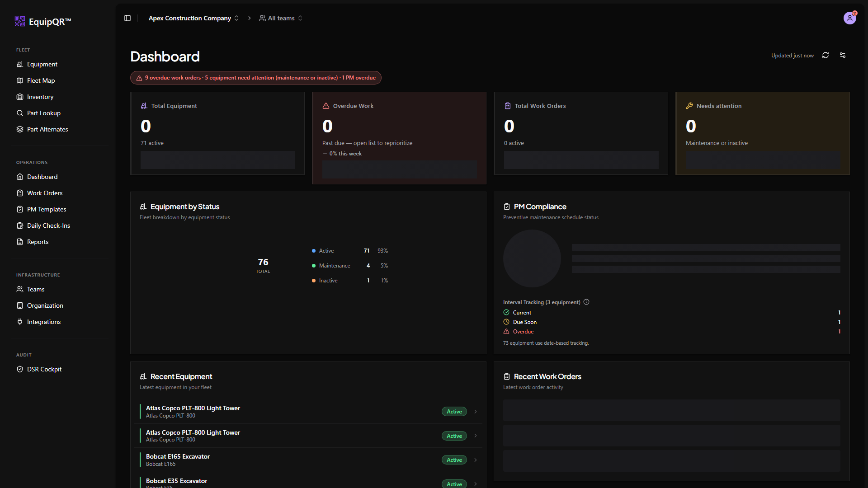This screenshot has width=868, height=488.
Task: Open Part Lookup page
Action: [x=60, y=113]
